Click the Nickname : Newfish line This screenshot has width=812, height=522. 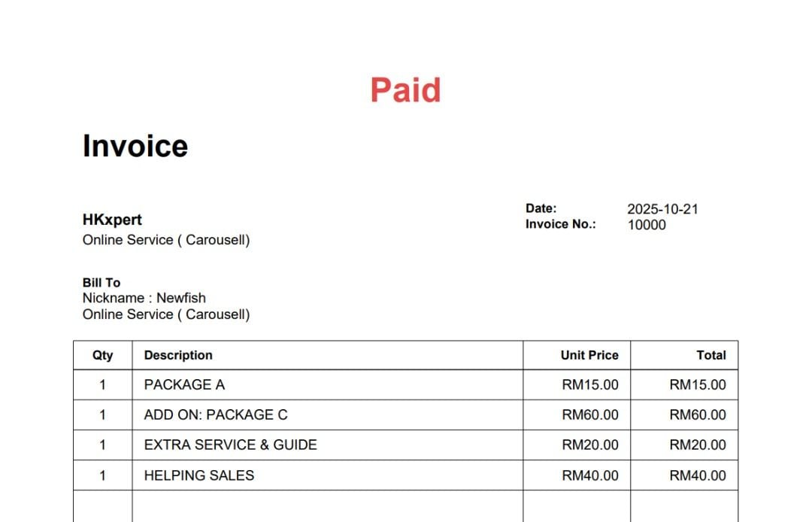tap(144, 298)
